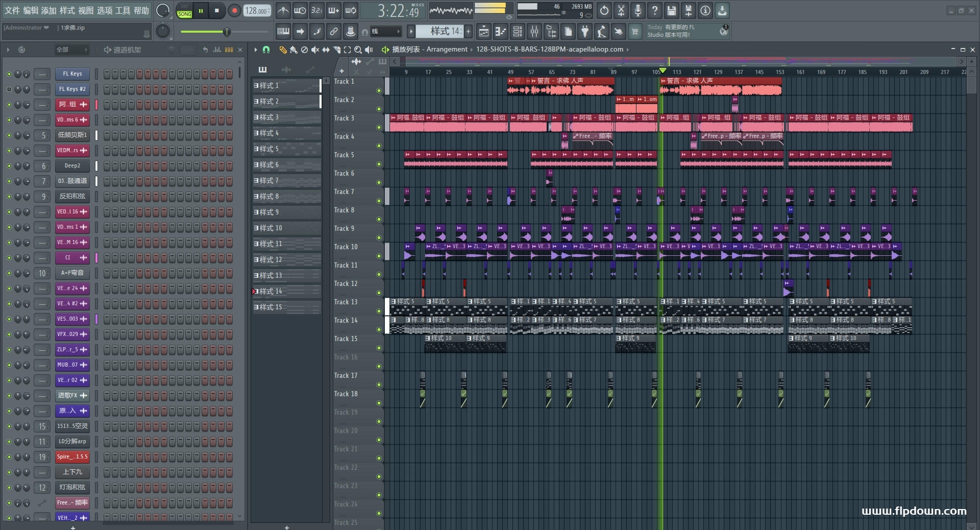Select the slice tool in playlist toolbar
The image size is (980, 530).
tap(336, 50)
